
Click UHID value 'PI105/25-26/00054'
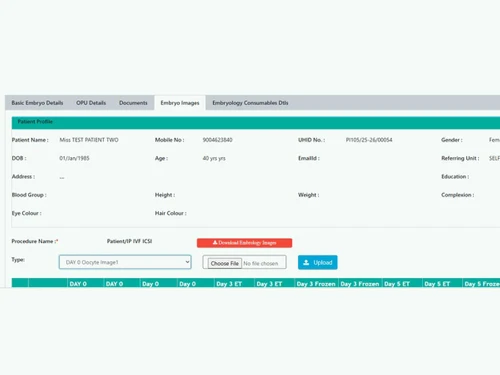pos(369,140)
